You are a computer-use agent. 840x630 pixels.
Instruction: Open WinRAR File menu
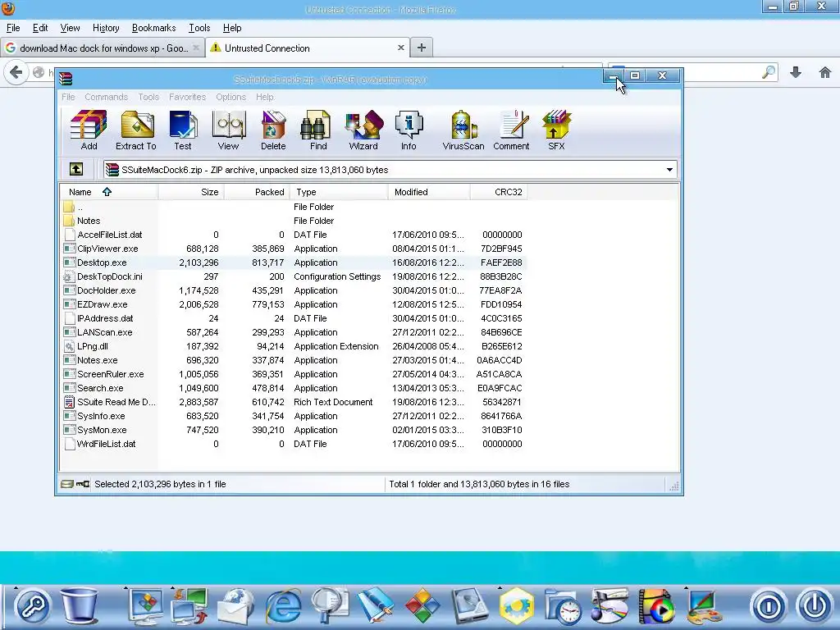(68, 97)
